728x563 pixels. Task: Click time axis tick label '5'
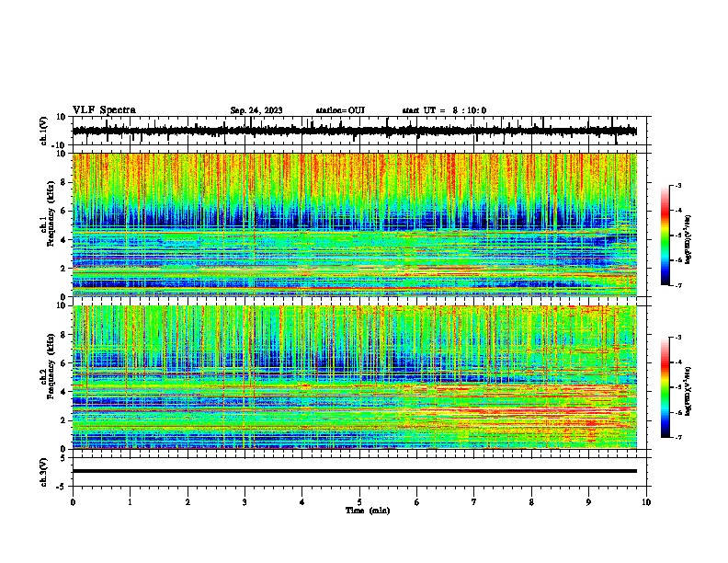click(x=359, y=502)
